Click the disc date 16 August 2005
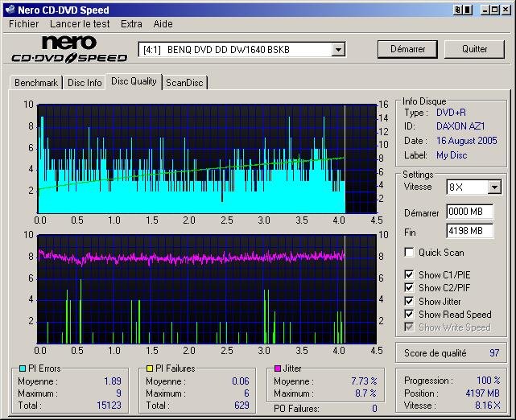This screenshot has height=420, width=516. click(467, 141)
